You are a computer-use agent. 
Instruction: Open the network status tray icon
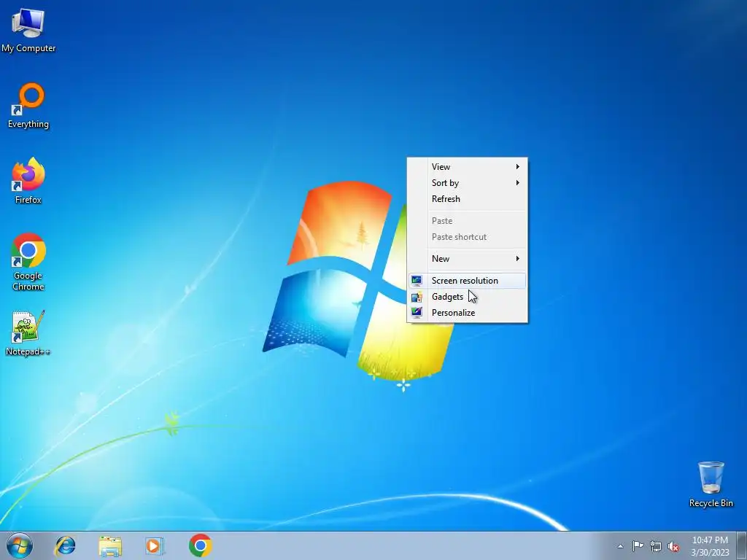[656, 546]
